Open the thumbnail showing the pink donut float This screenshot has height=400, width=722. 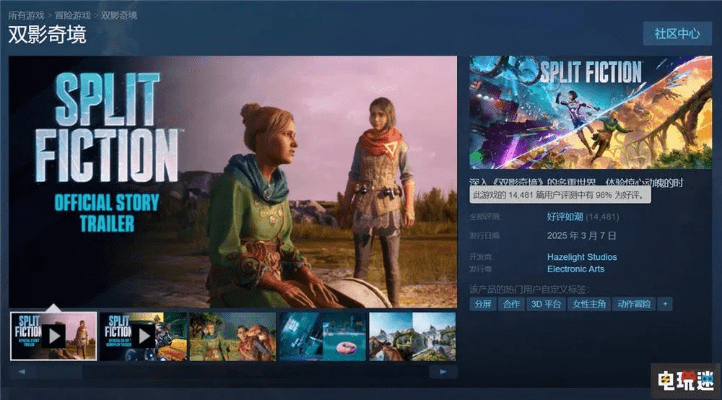pyautogui.click(x=322, y=335)
